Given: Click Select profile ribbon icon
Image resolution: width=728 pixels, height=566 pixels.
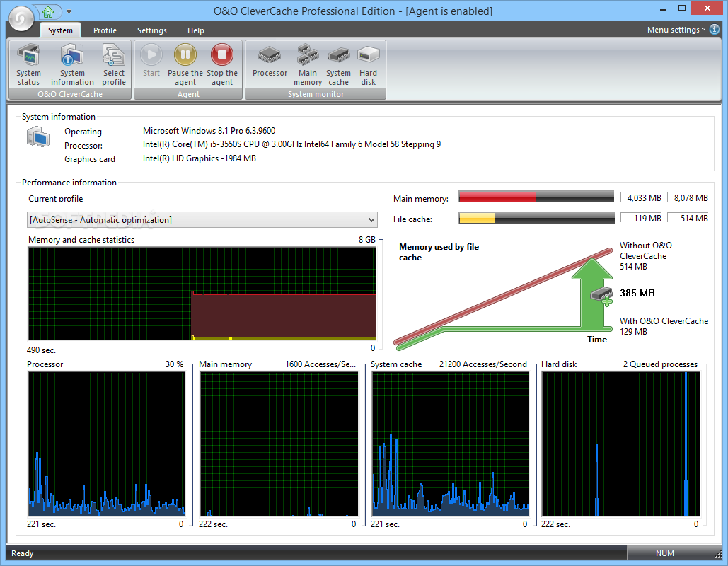Looking at the screenshot, I should click(x=114, y=65).
